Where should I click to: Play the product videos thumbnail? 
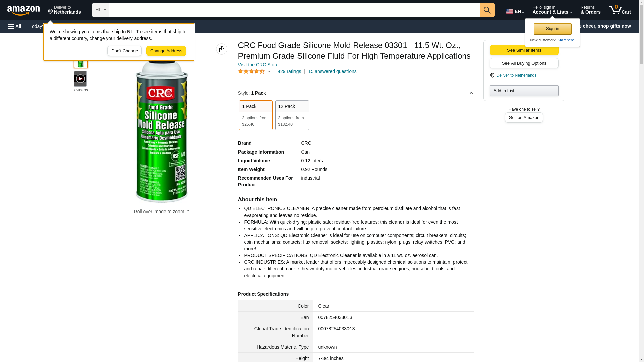click(x=80, y=79)
